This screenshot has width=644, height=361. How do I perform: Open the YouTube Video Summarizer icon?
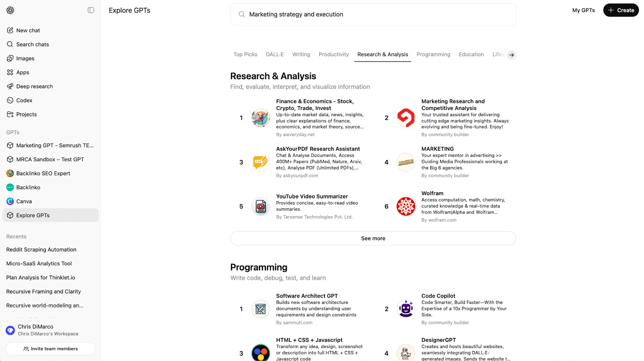pyautogui.click(x=261, y=206)
